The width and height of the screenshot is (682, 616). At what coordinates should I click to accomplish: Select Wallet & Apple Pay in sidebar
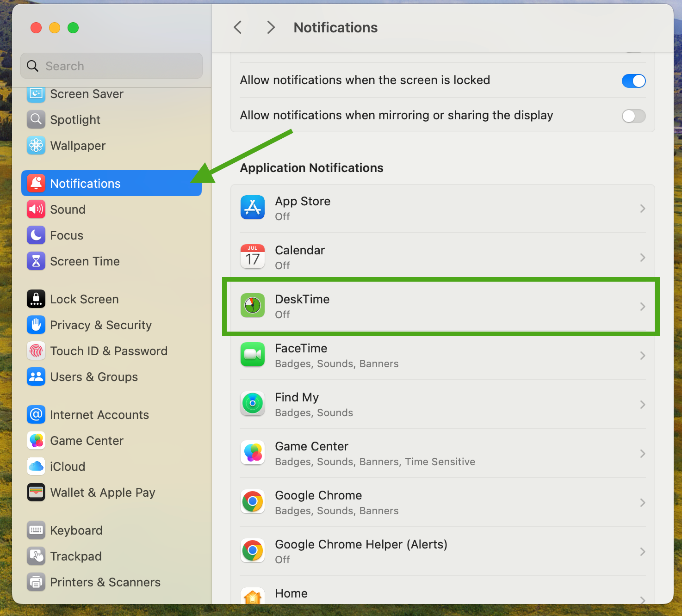[x=102, y=493]
